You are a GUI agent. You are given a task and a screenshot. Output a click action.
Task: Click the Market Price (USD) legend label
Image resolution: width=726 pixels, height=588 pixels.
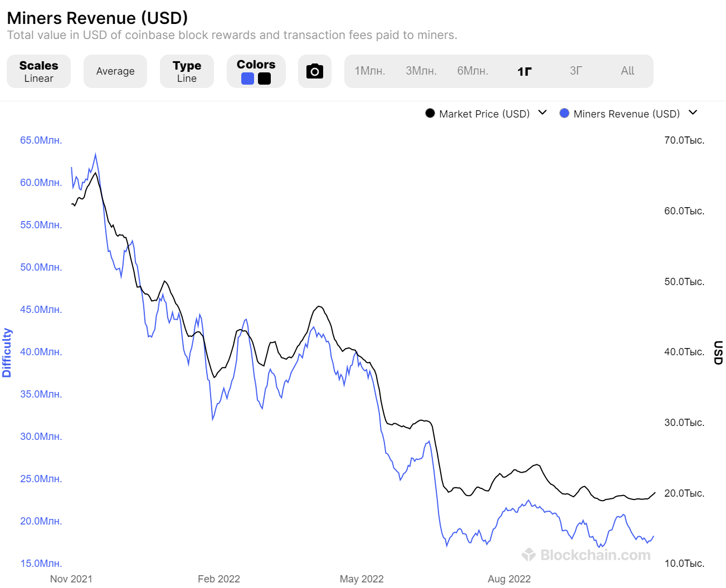click(484, 114)
